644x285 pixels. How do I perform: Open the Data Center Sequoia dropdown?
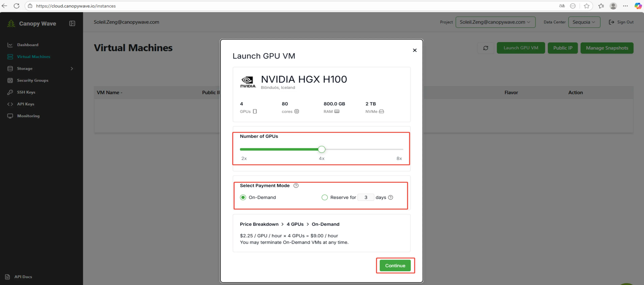coord(584,22)
